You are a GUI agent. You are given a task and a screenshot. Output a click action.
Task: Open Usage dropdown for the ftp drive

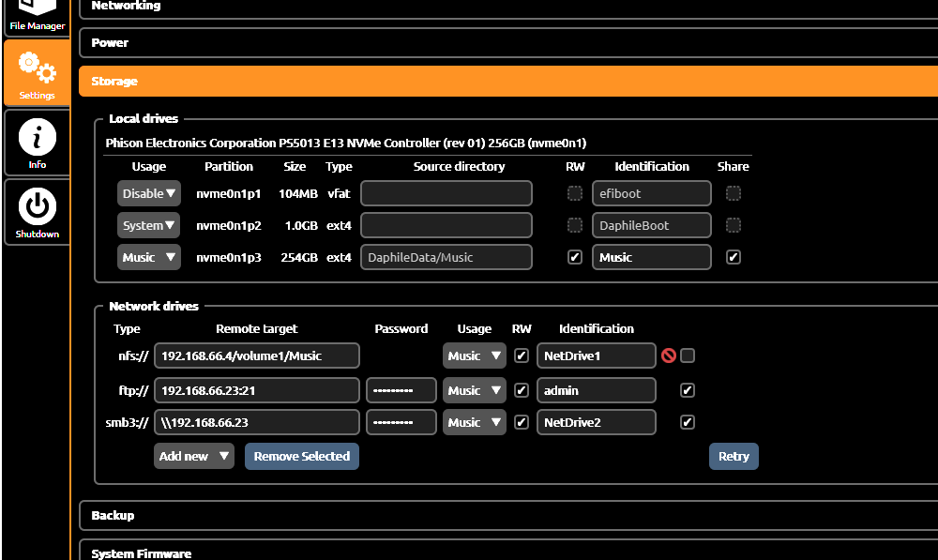[x=475, y=390]
